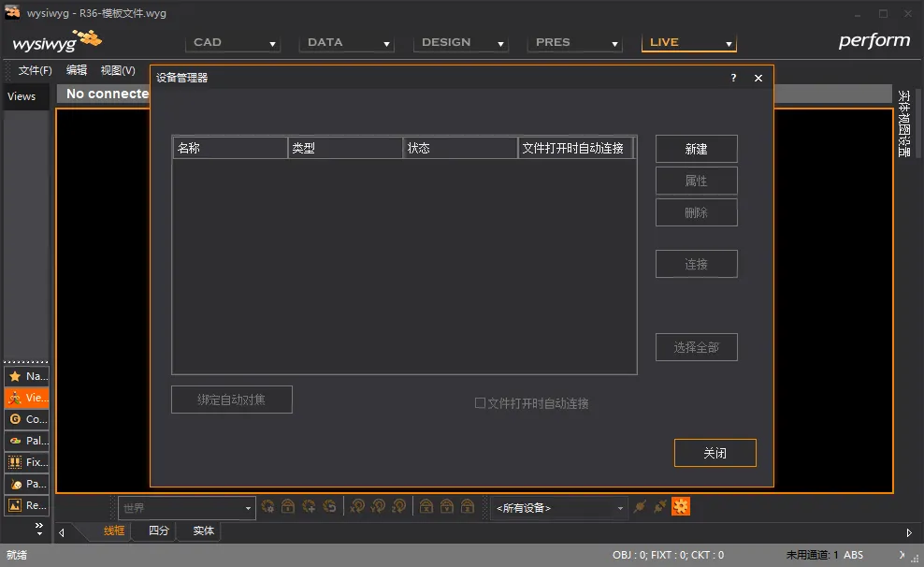Click the rotate about Z axis icon

click(398, 506)
